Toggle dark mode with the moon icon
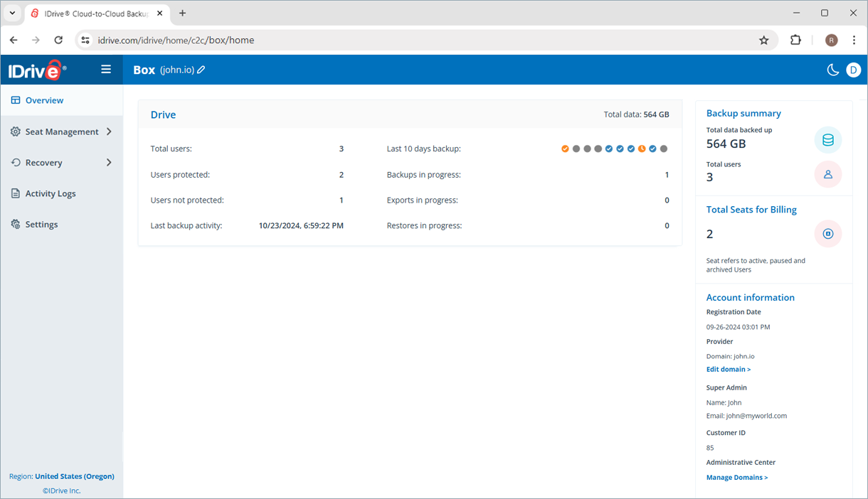Screen dimensions: 868x499 [x=832, y=70]
